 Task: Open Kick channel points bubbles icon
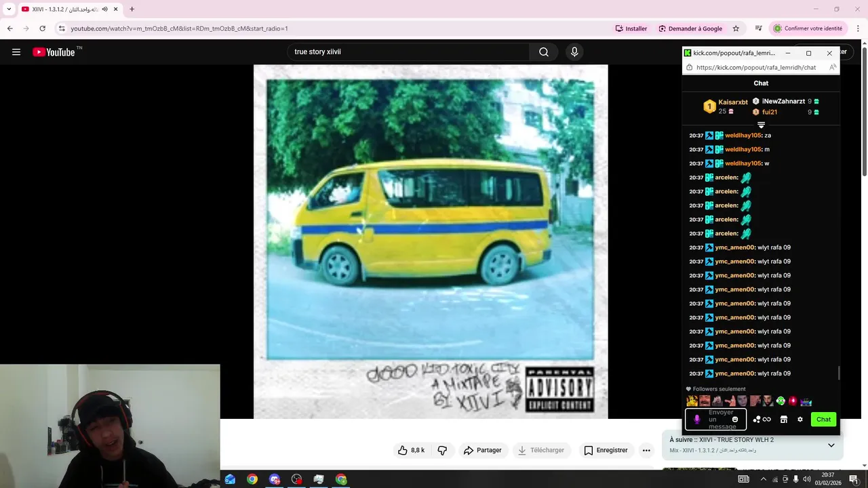click(x=757, y=420)
